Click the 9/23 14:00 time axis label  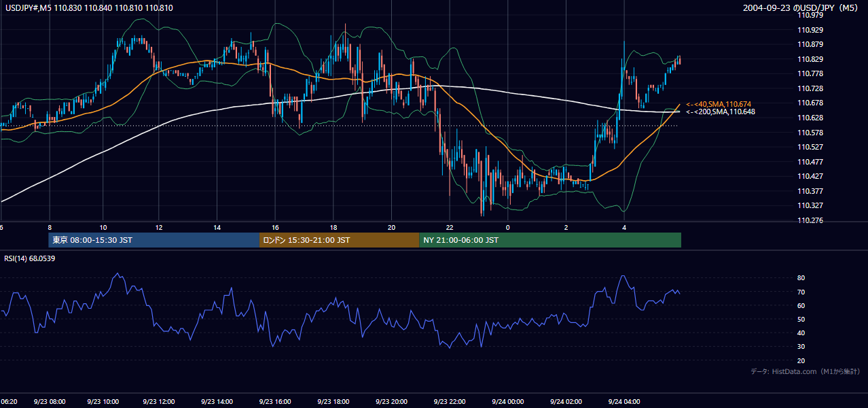(x=219, y=402)
